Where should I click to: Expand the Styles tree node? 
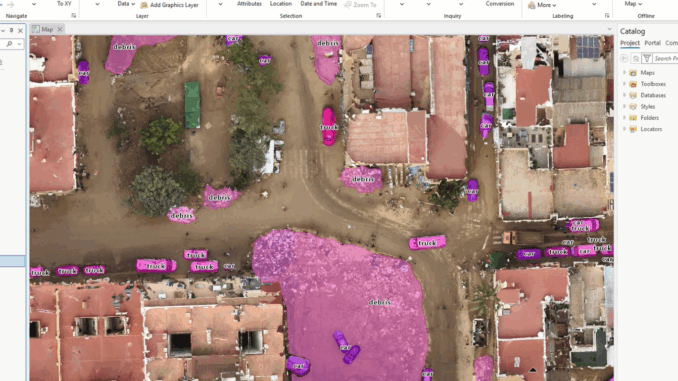624,106
